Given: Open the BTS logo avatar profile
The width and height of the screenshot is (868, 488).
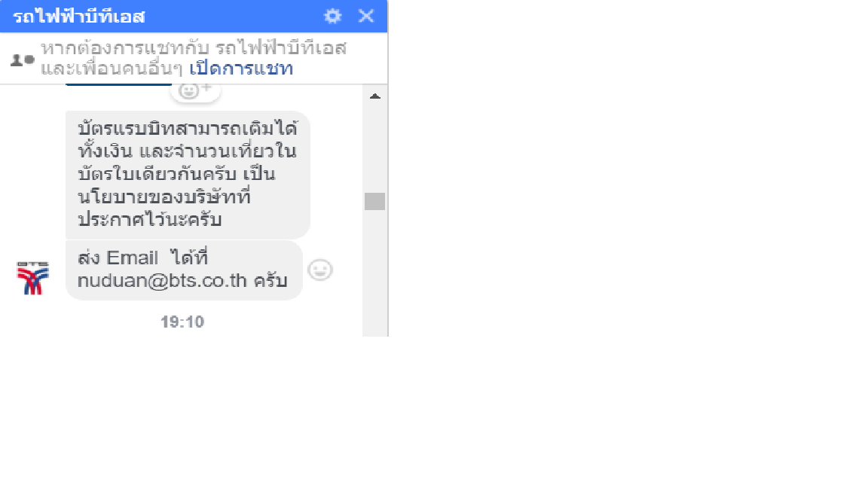Looking at the screenshot, I should [x=32, y=278].
